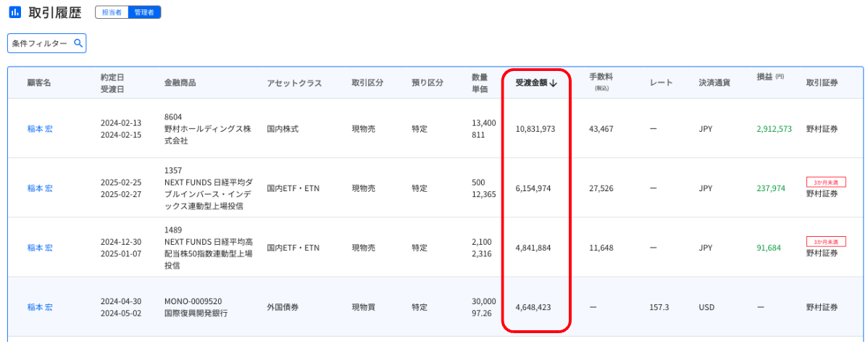
Task: Click the date 2024-04-30
Action: tap(121, 301)
